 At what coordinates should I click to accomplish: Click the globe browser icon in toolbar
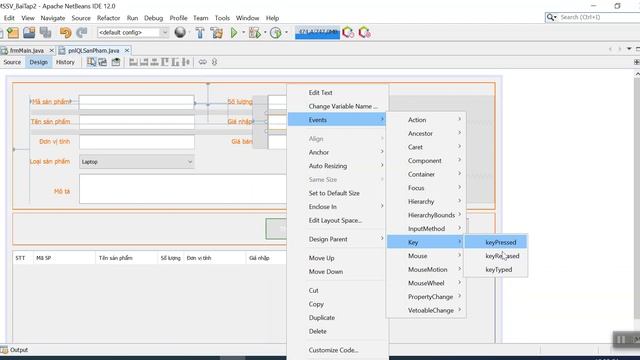pyautogui.click(x=180, y=32)
